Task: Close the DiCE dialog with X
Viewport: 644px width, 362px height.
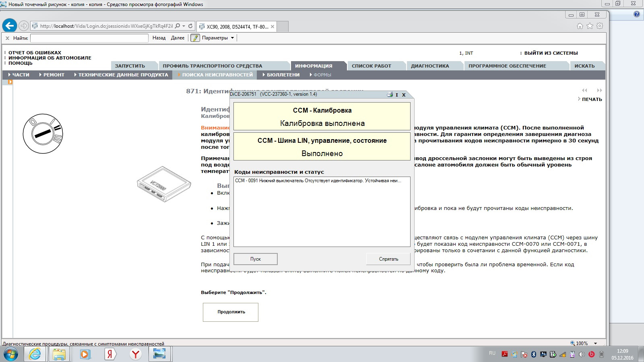Action: (404, 95)
